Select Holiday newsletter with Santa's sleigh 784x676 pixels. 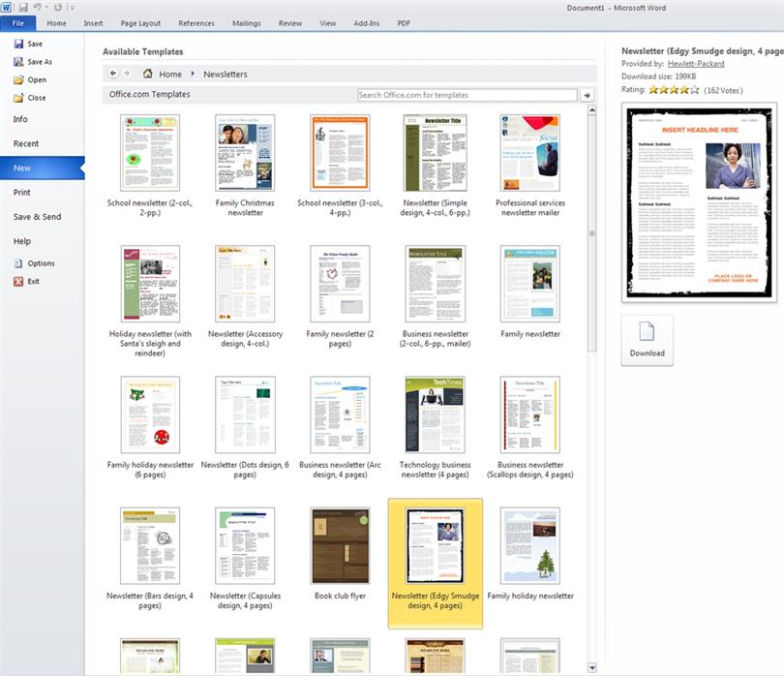[x=150, y=301]
